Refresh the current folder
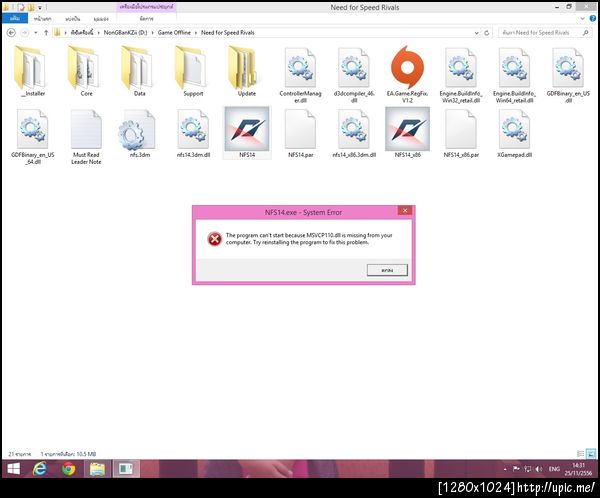The height and width of the screenshot is (498, 600). click(487, 33)
